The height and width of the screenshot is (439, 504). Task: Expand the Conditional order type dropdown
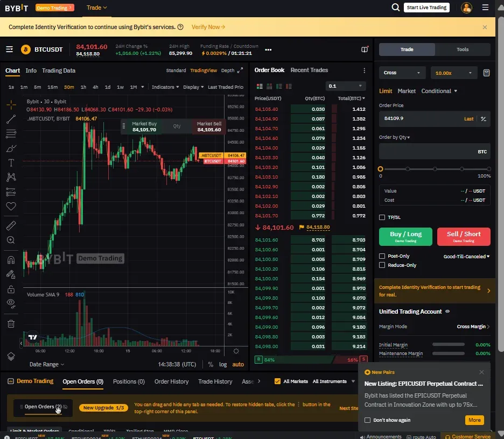point(439,91)
